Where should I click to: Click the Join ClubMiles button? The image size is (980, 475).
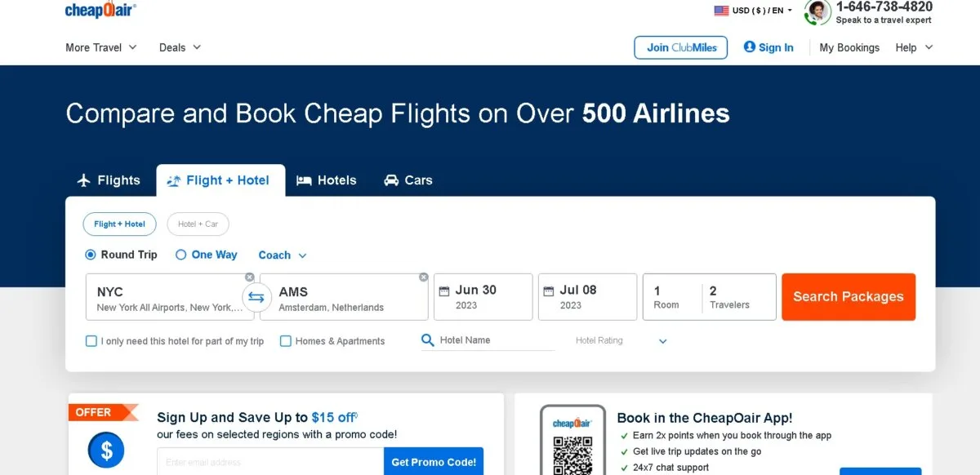click(680, 47)
